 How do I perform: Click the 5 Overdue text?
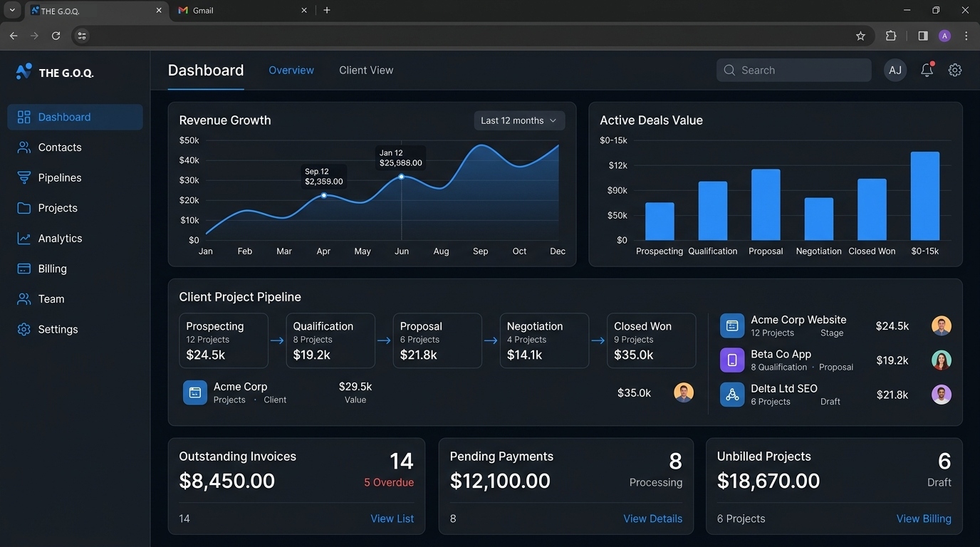[389, 482]
